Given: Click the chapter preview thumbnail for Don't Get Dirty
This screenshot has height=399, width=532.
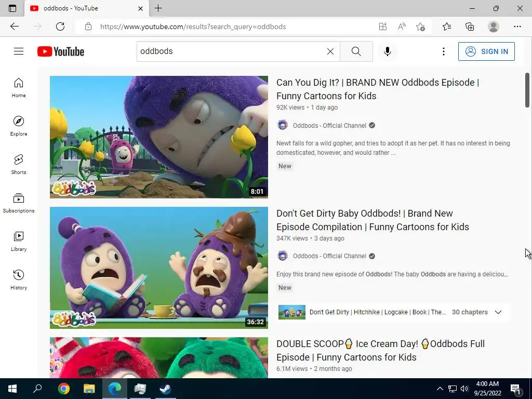Looking at the screenshot, I should click(292, 312).
